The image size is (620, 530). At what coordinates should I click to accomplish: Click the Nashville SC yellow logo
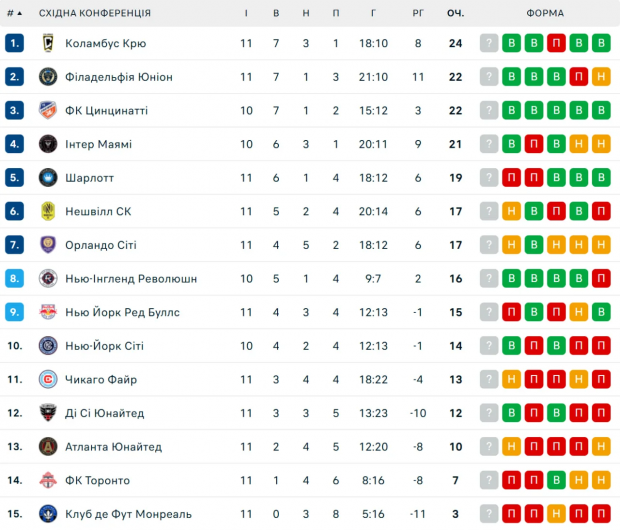[x=48, y=211]
